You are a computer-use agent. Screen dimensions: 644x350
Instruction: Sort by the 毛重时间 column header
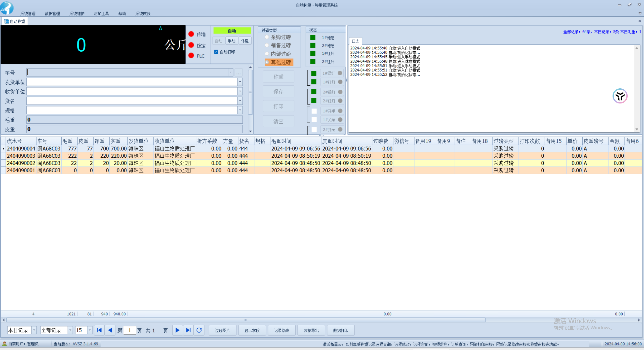(296, 141)
